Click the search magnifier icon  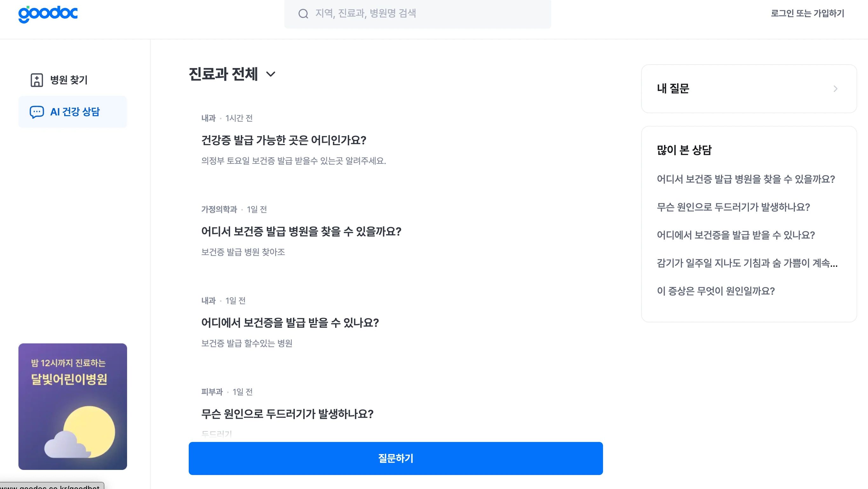tap(303, 14)
